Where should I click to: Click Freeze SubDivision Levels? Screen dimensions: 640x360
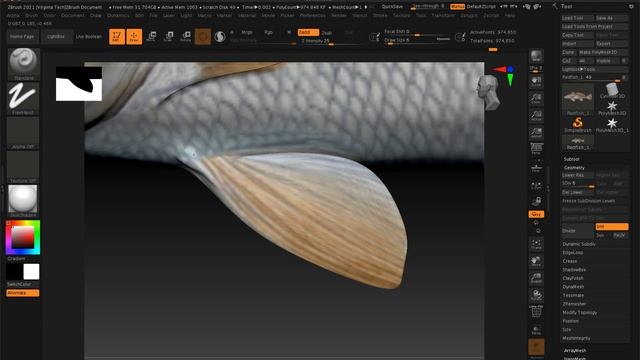pos(595,201)
